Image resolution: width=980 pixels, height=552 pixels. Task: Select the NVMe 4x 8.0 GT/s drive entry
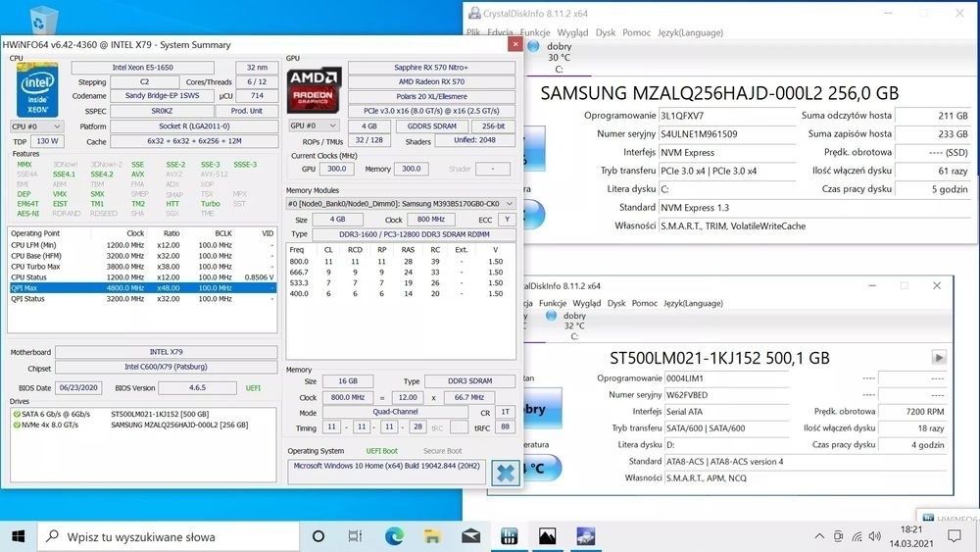pos(142,425)
